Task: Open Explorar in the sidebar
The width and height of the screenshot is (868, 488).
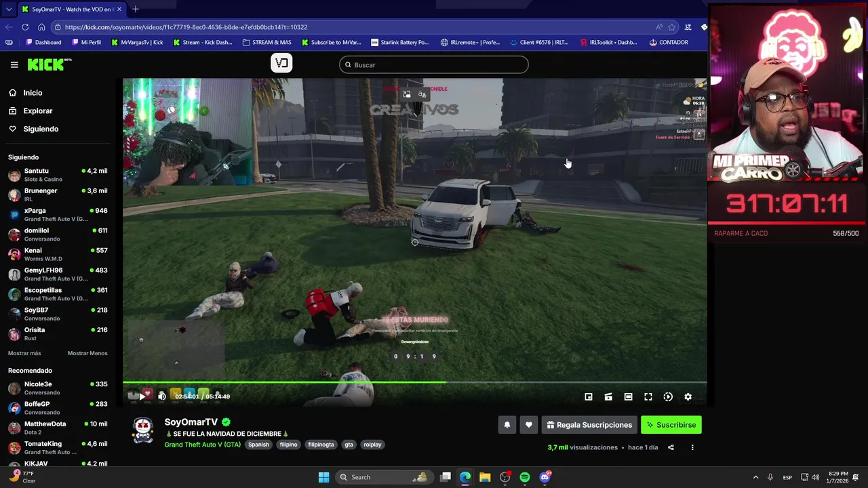Action: pyautogui.click(x=37, y=110)
